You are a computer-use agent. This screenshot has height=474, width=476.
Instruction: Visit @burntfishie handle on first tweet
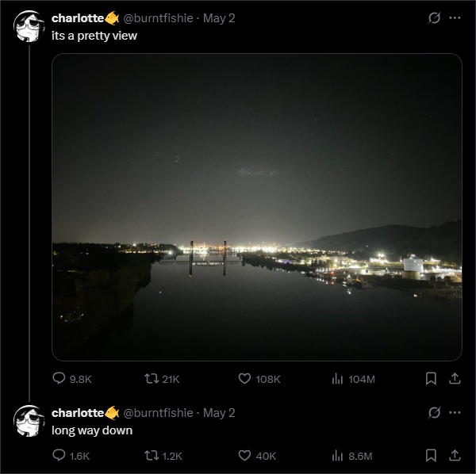[158, 18]
